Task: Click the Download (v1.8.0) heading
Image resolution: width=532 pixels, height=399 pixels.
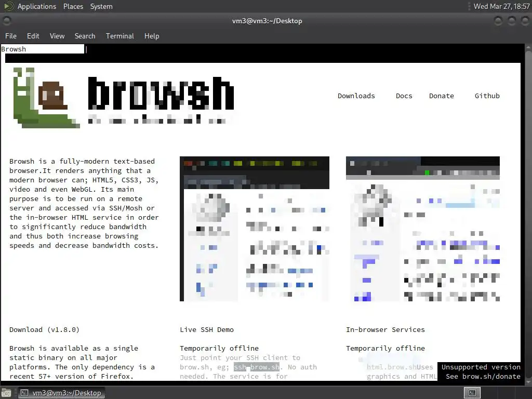Action: (45, 329)
